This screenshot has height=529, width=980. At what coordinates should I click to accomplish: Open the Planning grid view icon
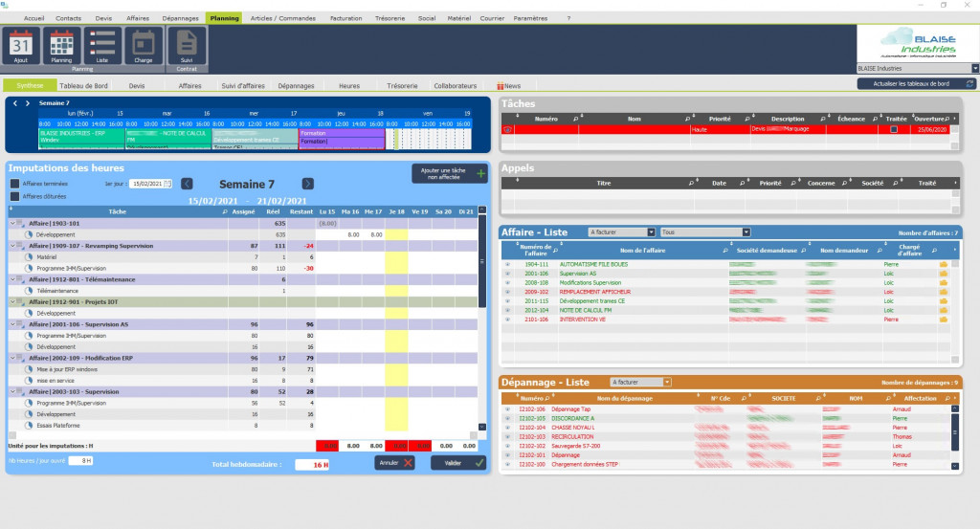tap(61, 44)
